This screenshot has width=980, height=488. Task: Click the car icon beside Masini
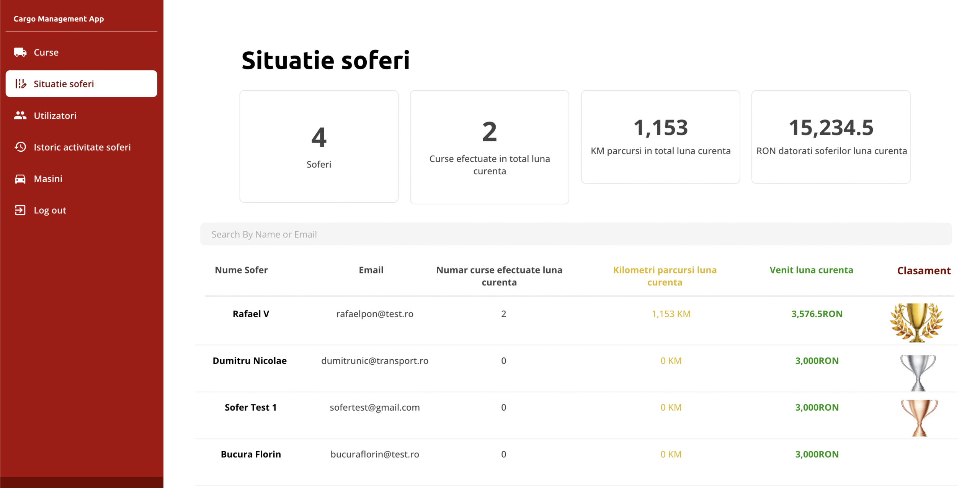point(20,178)
